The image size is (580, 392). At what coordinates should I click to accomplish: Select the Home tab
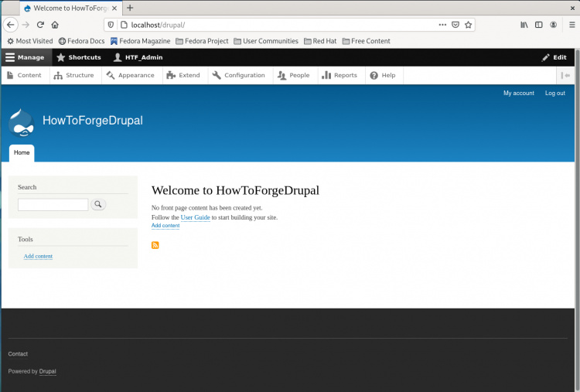[22, 152]
